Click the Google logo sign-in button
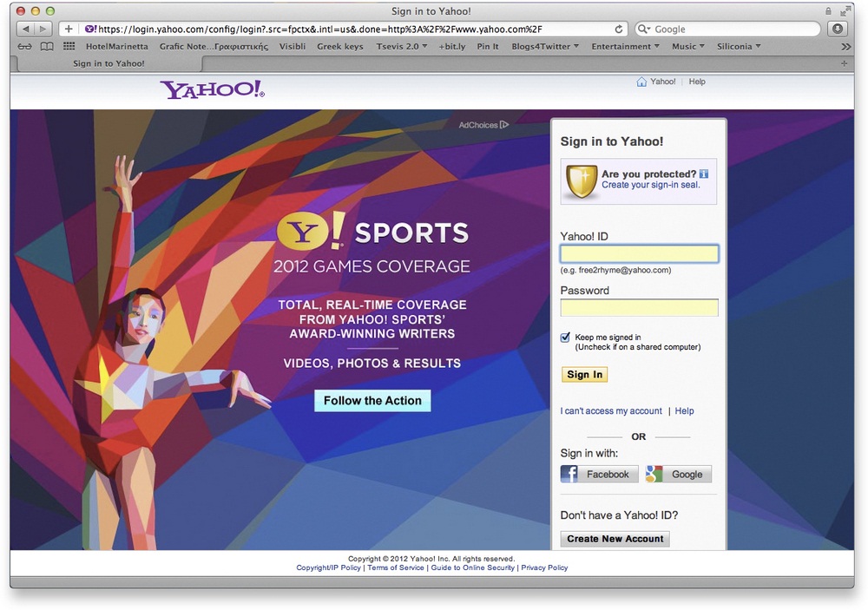Image resolution: width=868 pixels, height=610 pixels. pyautogui.click(x=679, y=475)
